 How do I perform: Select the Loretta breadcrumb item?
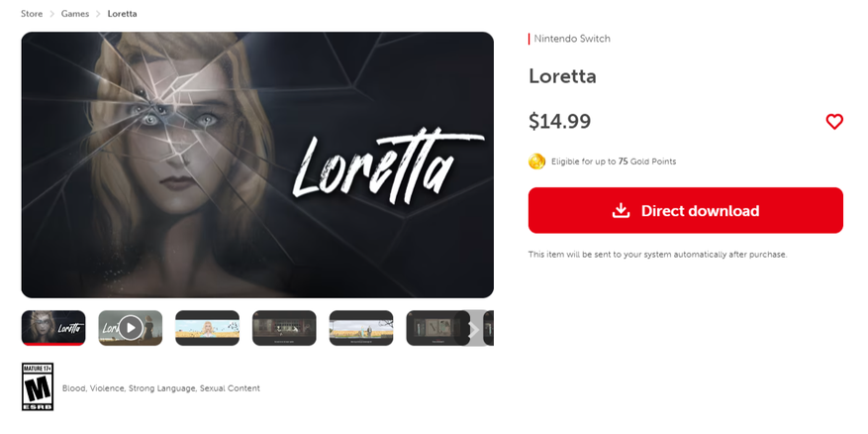pos(122,14)
